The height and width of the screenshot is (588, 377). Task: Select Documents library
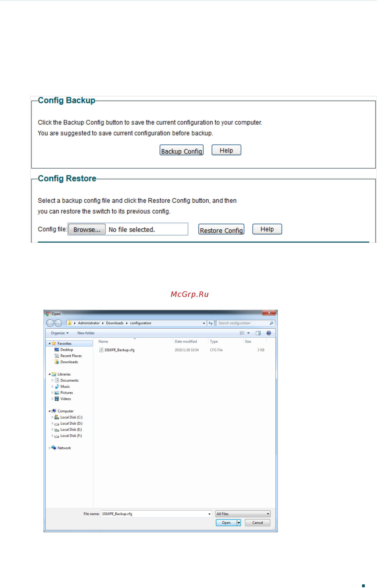pyautogui.click(x=69, y=380)
